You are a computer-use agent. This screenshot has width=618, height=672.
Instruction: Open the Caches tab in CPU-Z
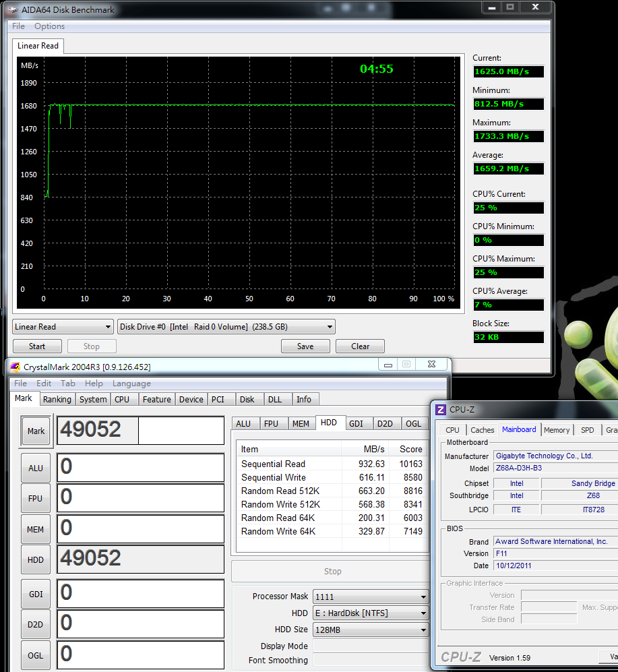pos(483,430)
